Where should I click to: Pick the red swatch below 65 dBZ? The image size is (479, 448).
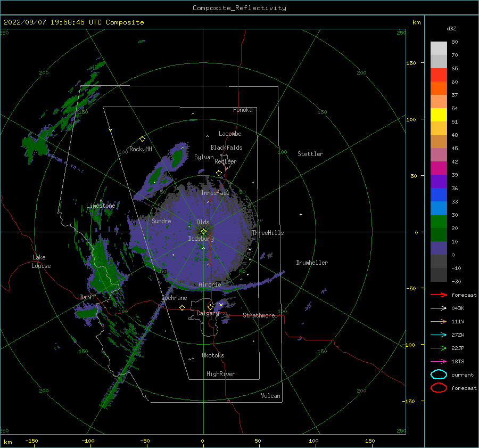(439, 75)
